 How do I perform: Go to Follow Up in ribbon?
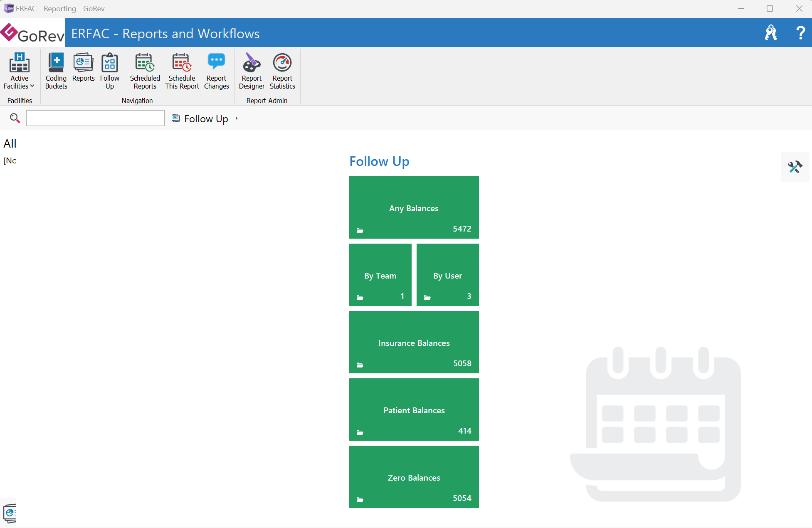pyautogui.click(x=110, y=71)
